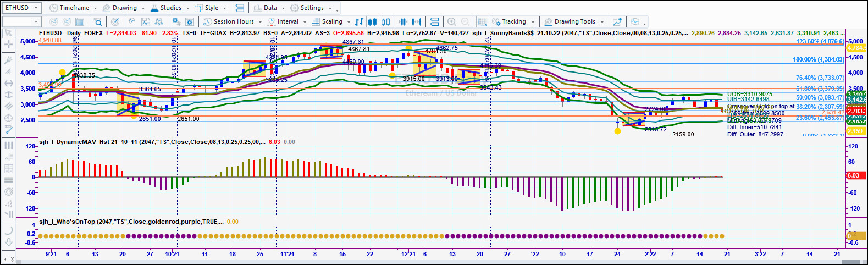Image resolution: width=868 pixels, height=265 pixels.
Task: Open the Drawing Tools dropdown
Action: pos(574,21)
